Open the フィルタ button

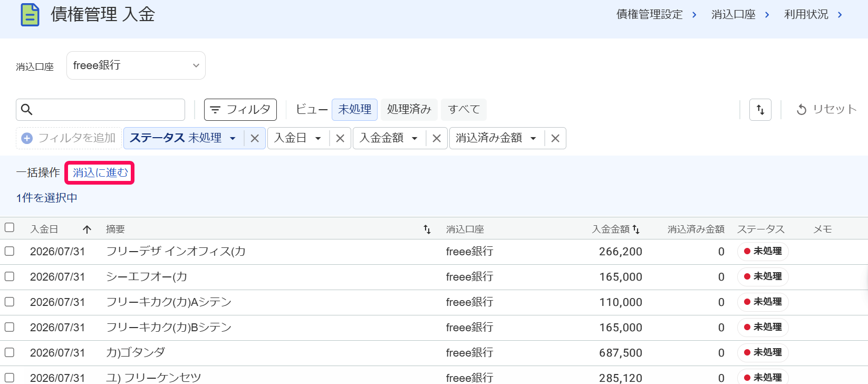click(240, 110)
